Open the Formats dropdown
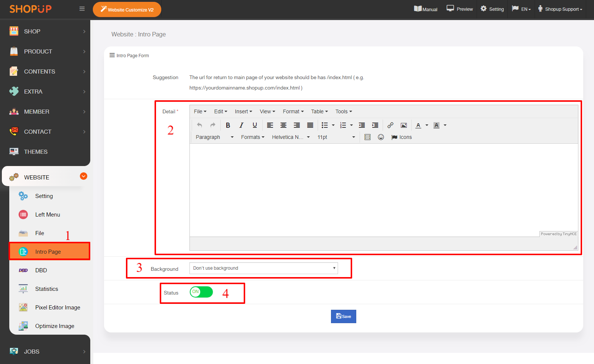The image size is (594, 364). (253, 137)
